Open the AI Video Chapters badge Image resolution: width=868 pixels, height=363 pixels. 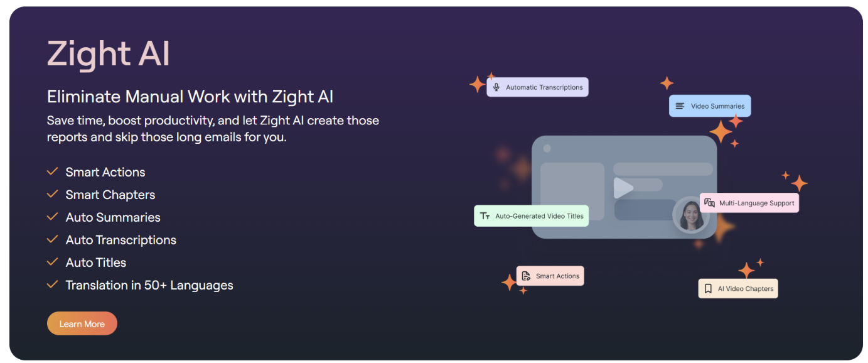tap(738, 288)
